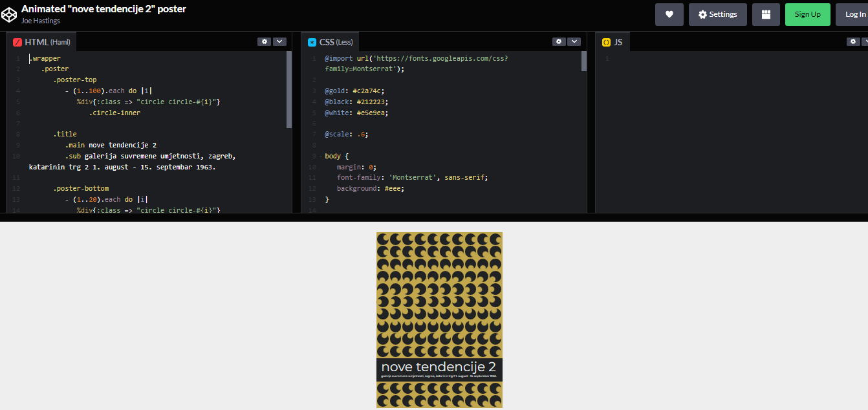Change editor layout view button

click(x=766, y=14)
